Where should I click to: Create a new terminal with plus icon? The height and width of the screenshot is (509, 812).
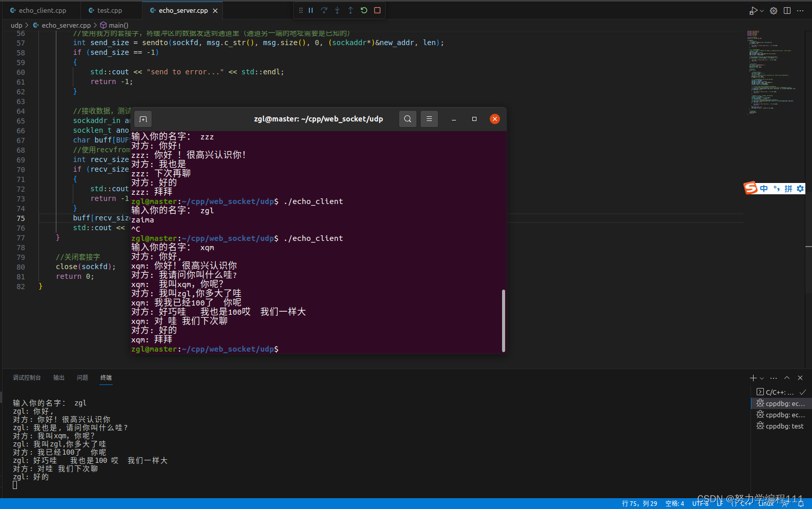pos(753,378)
